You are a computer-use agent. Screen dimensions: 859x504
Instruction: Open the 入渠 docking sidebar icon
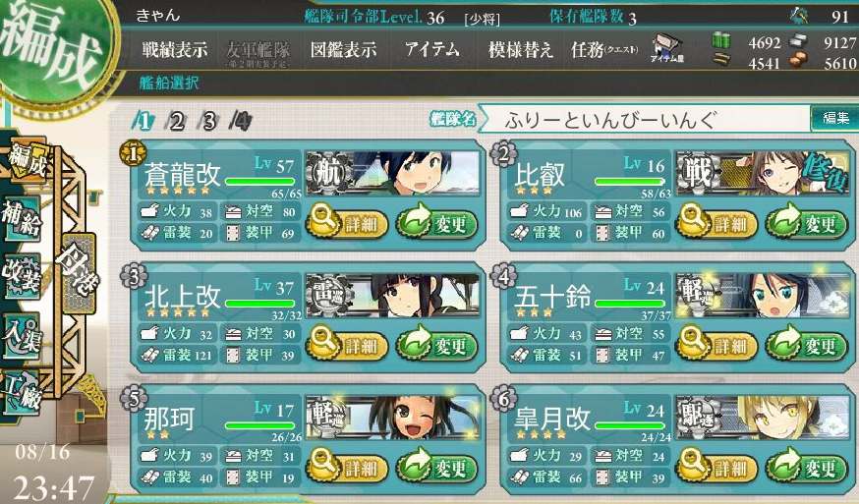tap(22, 334)
